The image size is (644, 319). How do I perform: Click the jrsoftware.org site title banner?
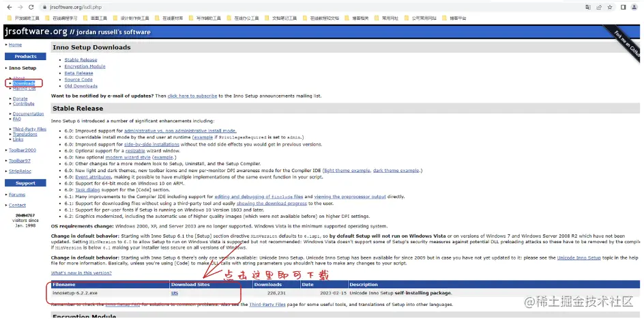click(x=77, y=31)
